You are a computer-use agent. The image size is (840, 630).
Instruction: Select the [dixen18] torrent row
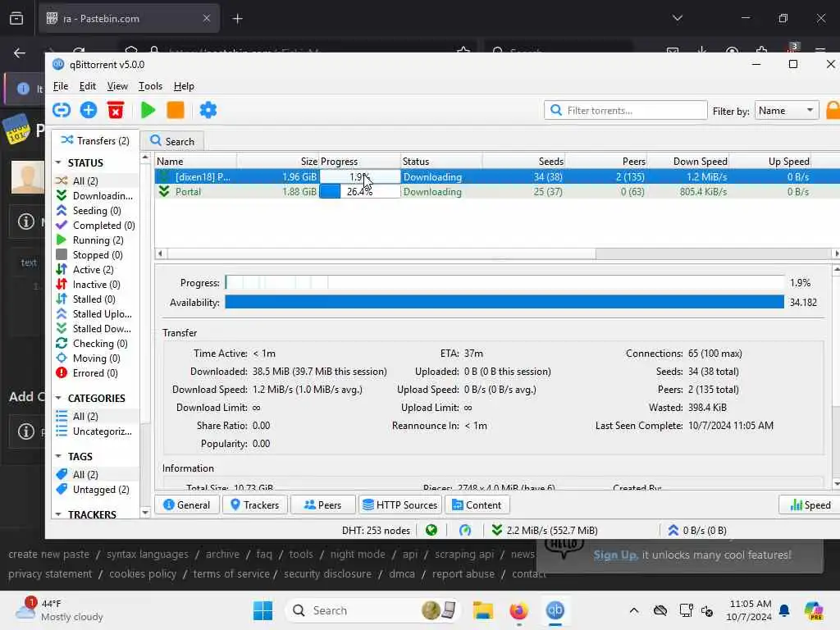[x=497, y=177]
